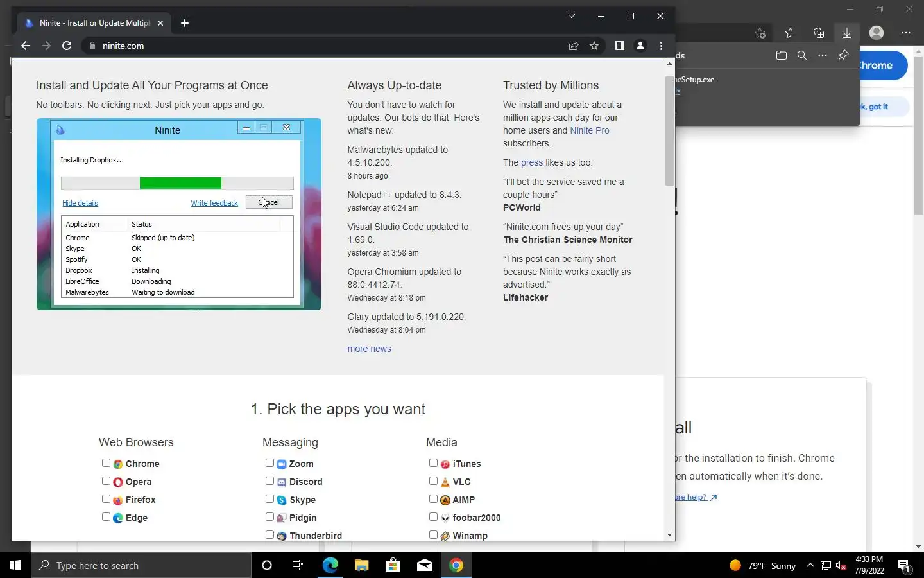
Task: Open Edge settings and more menu
Action: [x=906, y=33]
